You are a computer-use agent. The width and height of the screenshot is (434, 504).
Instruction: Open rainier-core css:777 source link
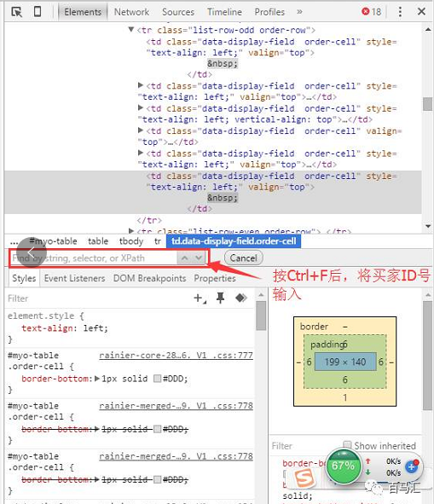pos(176,355)
